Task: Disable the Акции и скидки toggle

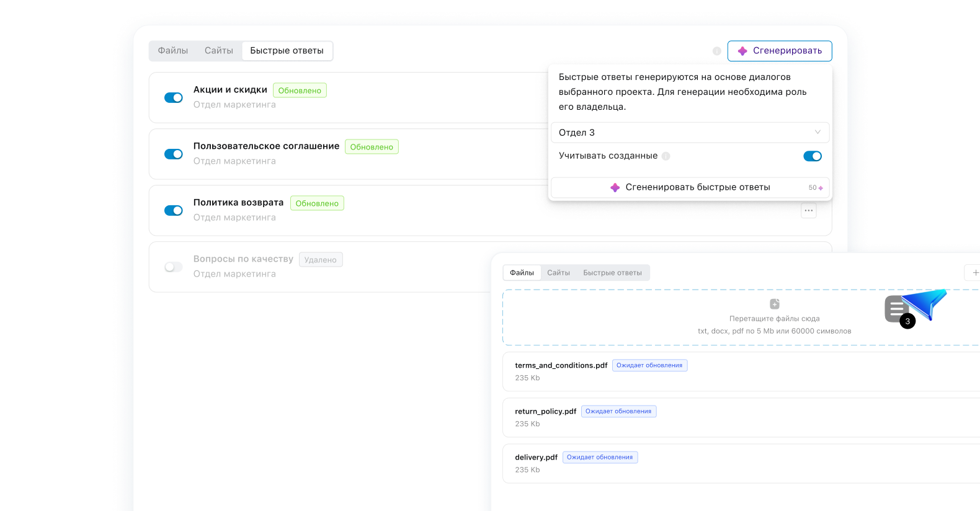Action: [x=173, y=98]
